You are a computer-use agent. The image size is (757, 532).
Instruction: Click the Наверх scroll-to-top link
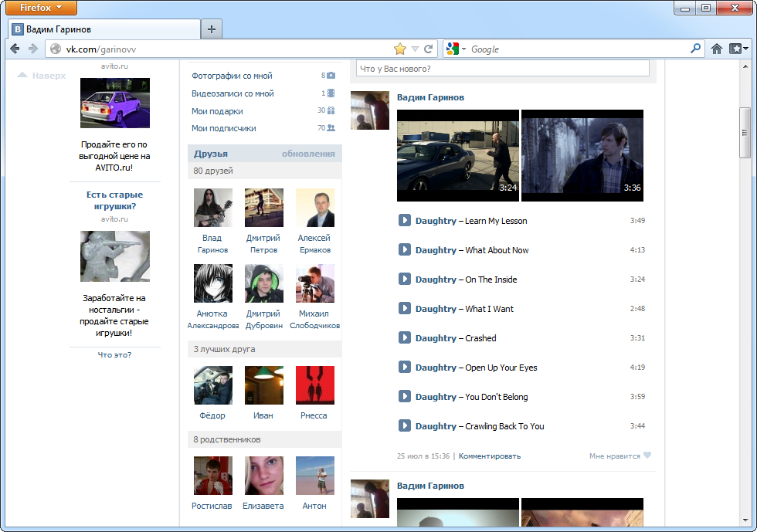42,76
